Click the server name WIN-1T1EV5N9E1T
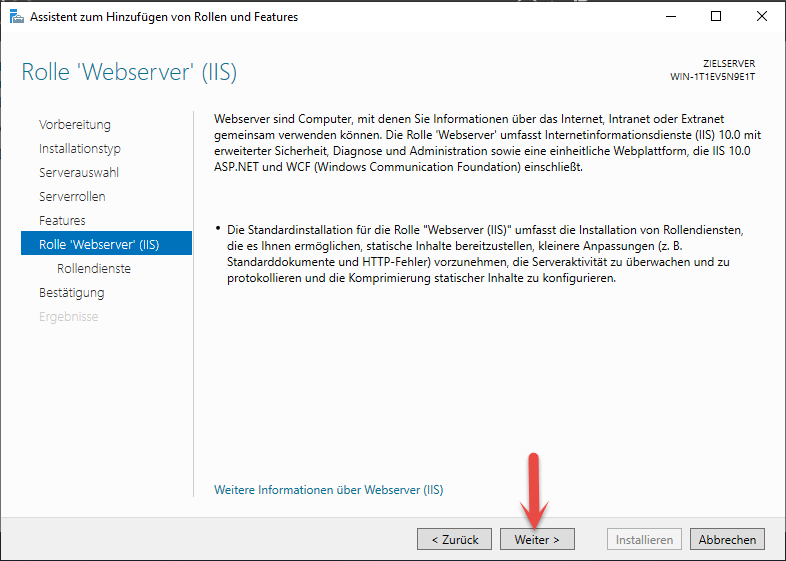786x561 pixels. [712, 77]
